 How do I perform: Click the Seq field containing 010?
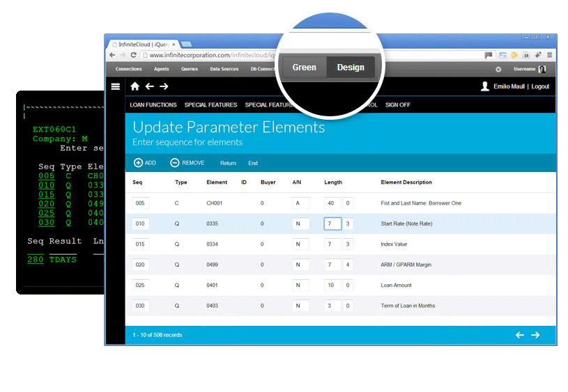coord(141,224)
